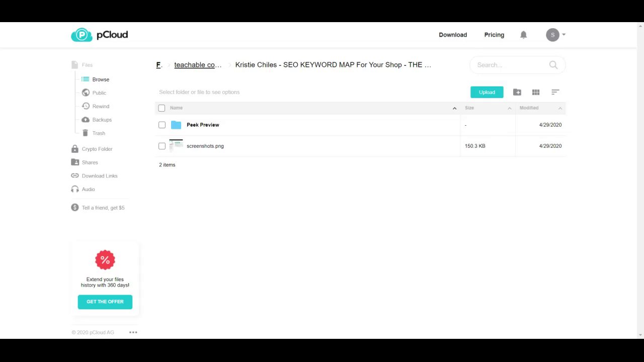Viewport: 644px width, 362px height.
Task: Click GET THE OFFER button
Action: [105, 302]
